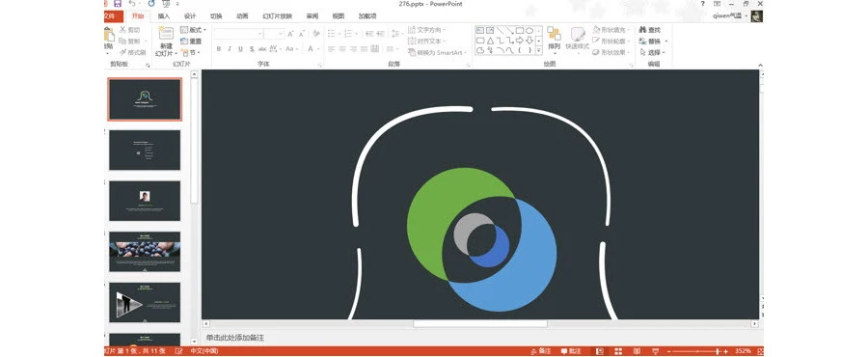Expand the shapes gallery with More arrow
Viewport: 868px width, 357px height.
tap(538, 51)
